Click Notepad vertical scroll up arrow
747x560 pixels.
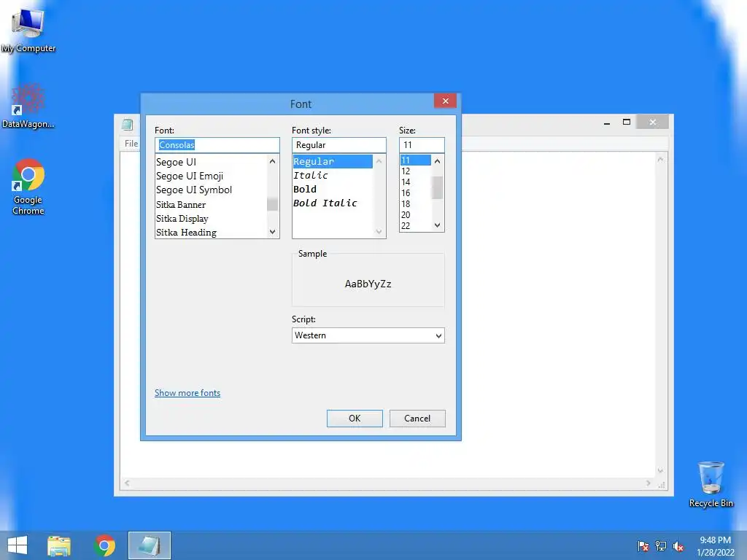click(660, 160)
